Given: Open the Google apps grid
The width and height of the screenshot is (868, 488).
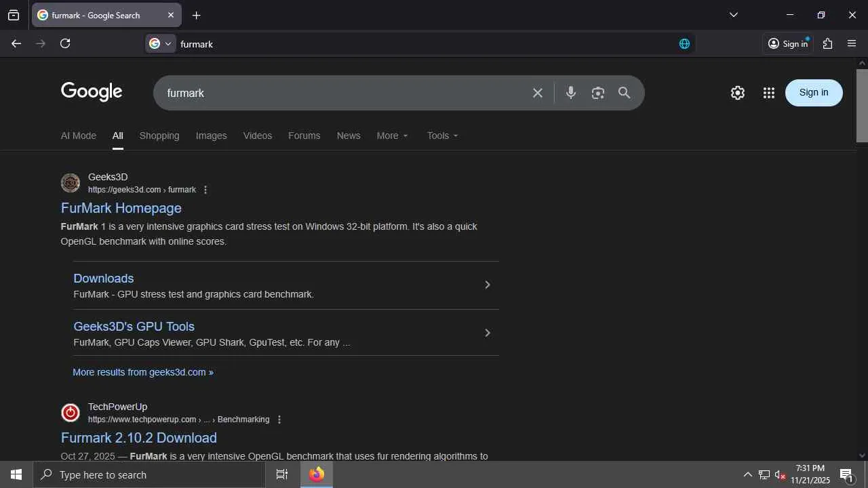Looking at the screenshot, I should [x=768, y=93].
